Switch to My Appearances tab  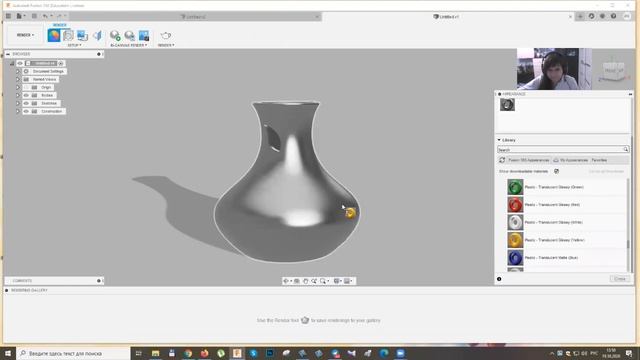(x=571, y=160)
